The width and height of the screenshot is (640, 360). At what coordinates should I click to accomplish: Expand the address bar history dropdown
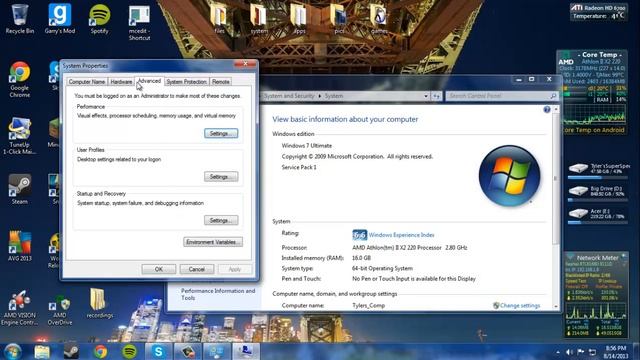click(426, 96)
